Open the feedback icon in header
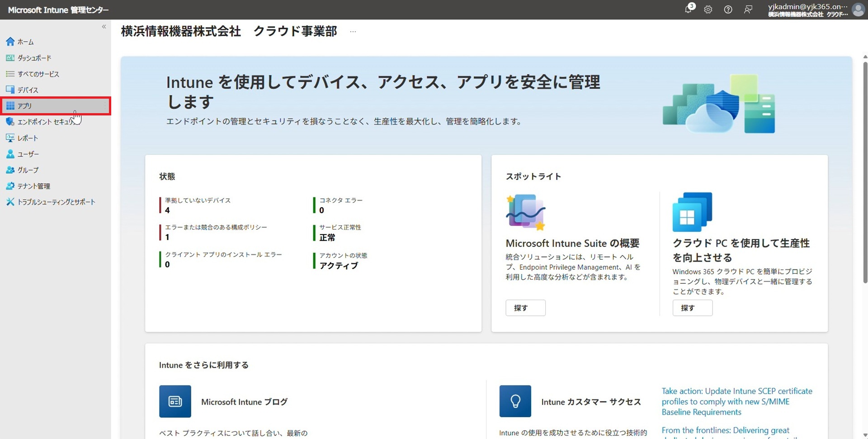The height and width of the screenshot is (439, 868). (x=748, y=10)
